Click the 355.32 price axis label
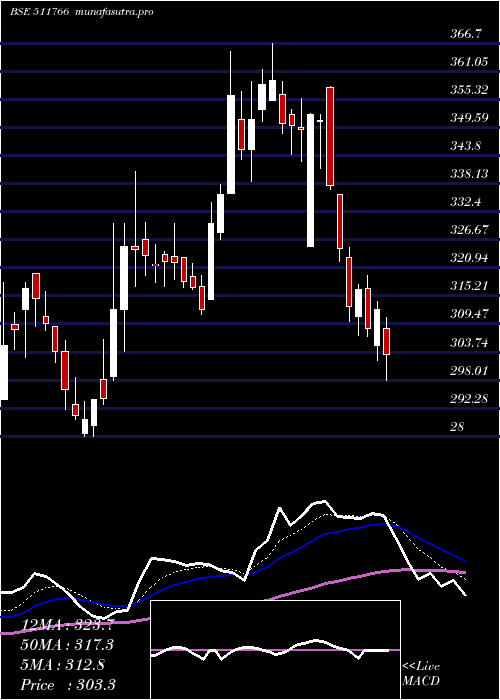The width and height of the screenshot is (500, 700). pyautogui.click(x=469, y=90)
